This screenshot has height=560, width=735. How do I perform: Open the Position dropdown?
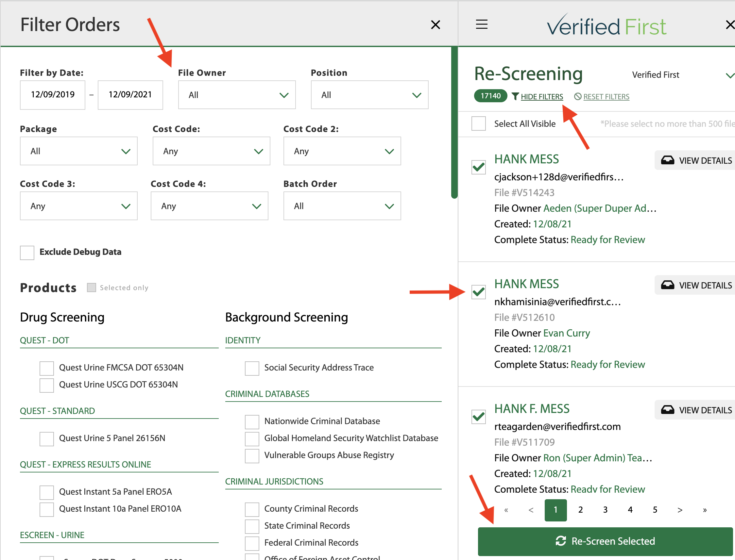point(369,95)
